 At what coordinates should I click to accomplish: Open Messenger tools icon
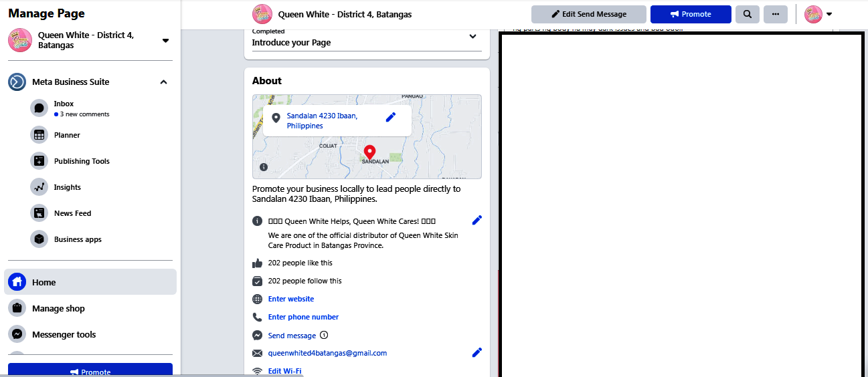coord(17,334)
